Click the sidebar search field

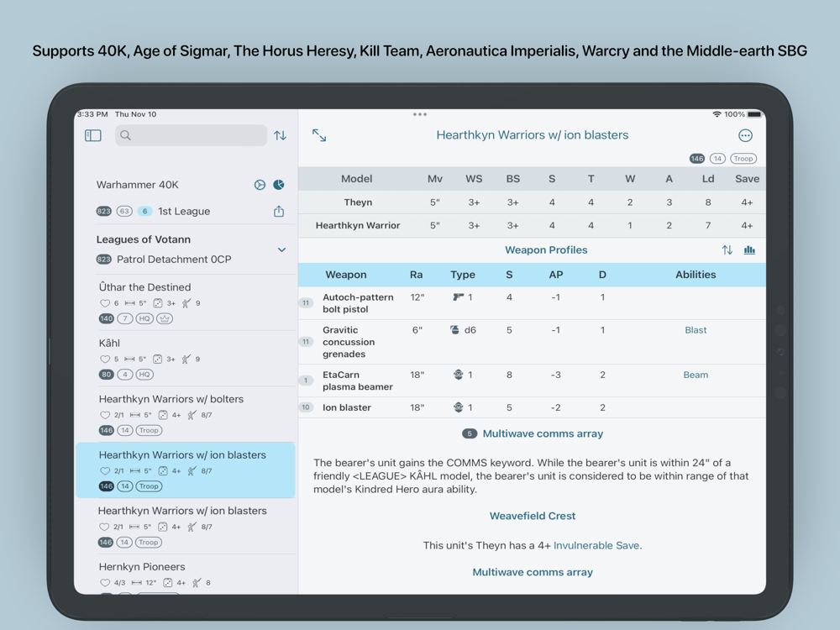click(x=191, y=135)
